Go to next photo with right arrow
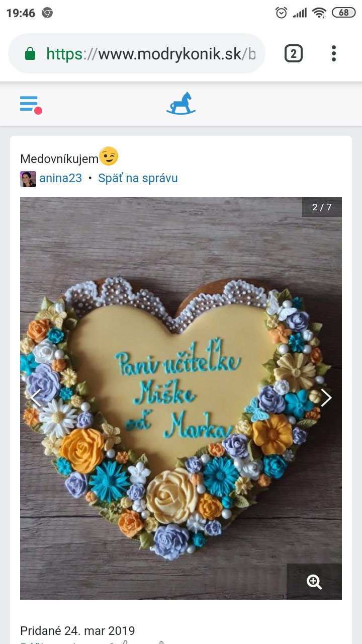Image resolution: width=362 pixels, height=644 pixels. 326,397
